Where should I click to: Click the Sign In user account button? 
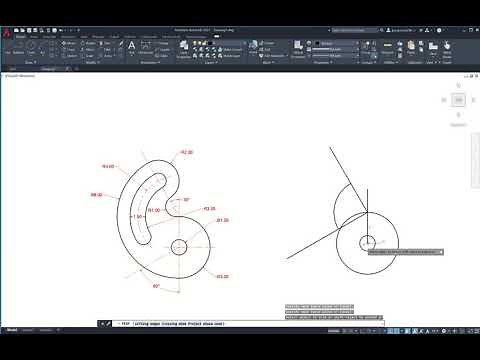tap(399, 30)
